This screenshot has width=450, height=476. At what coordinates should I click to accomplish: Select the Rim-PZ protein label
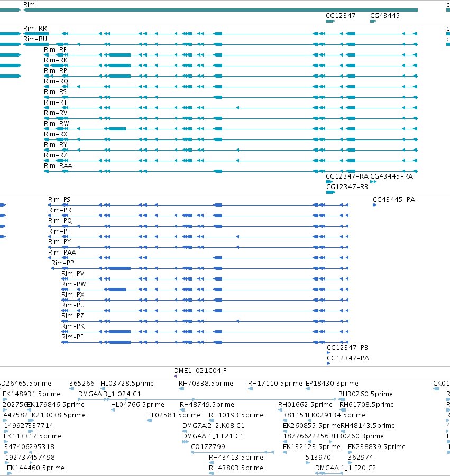(x=72, y=316)
